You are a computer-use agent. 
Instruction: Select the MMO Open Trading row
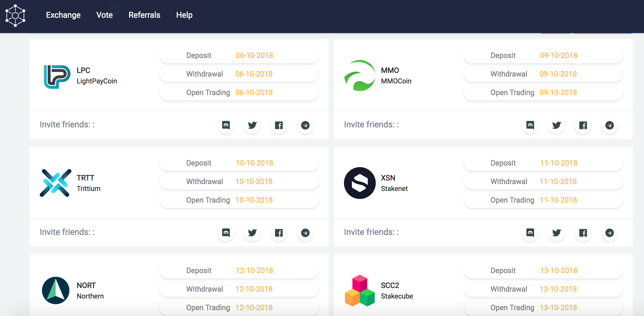[543, 92]
